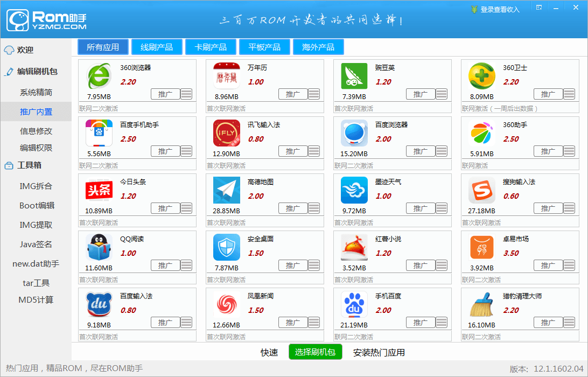588x377 pixels.
Task: Click the ROM助手 logo in the header
Action: coord(46,20)
